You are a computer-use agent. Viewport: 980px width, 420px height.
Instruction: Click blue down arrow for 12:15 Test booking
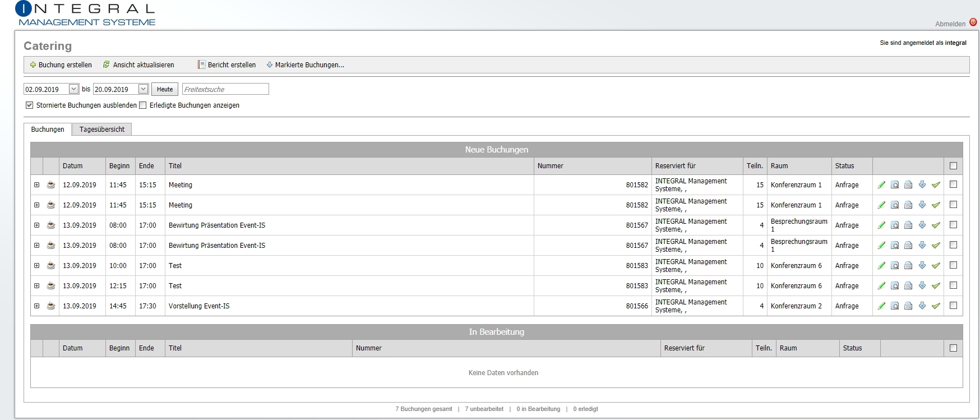click(922, 286)
